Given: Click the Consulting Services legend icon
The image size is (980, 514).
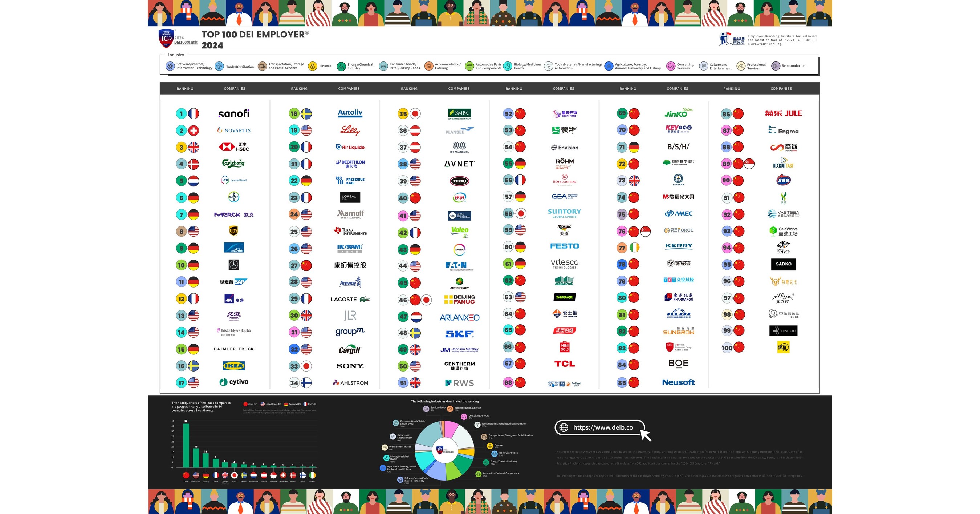Looking at the screenshot, I should [670, 66].
